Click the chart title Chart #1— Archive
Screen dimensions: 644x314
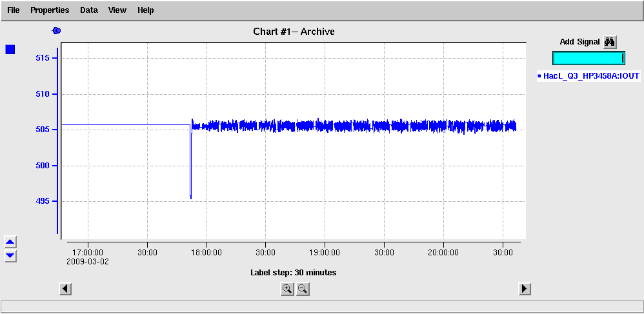[294, 31]
